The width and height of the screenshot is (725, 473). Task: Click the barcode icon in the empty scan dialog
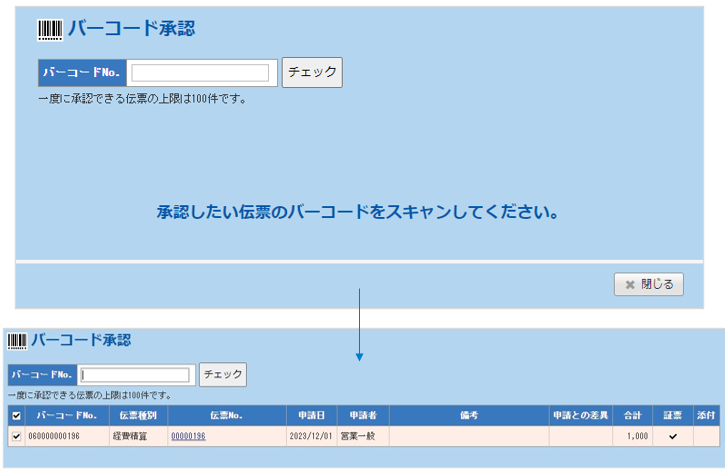click(x=49, y=30)
